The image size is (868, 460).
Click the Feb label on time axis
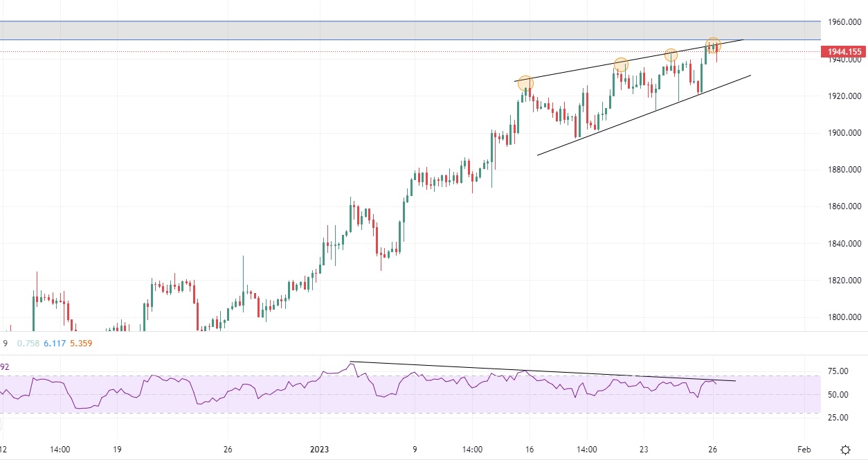[803, 449]
